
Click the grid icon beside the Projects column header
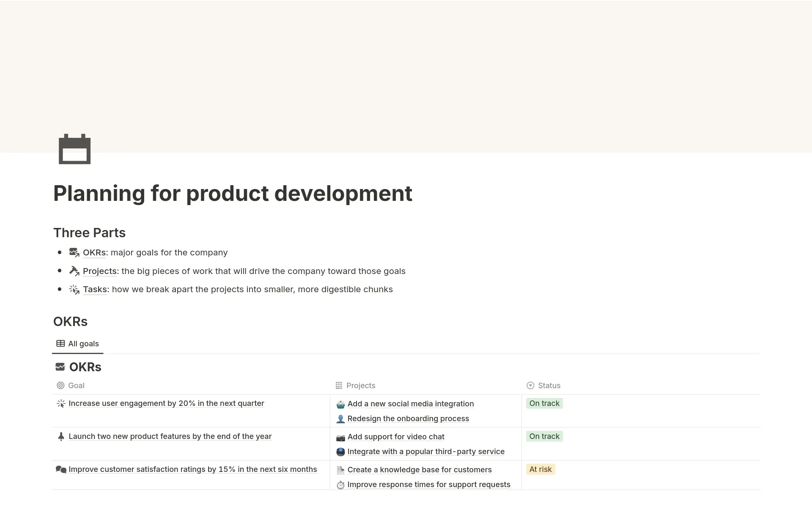pos(339,385)
